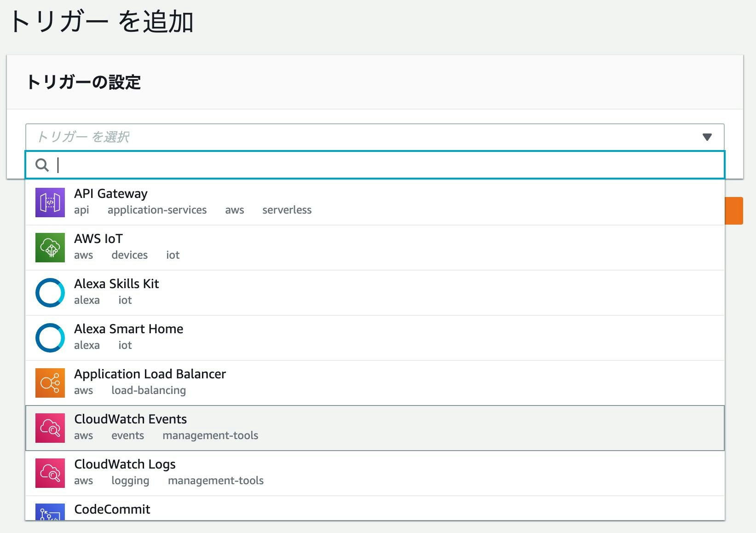Viewport: 756px width, 533px height.
Task: Click the 'iot' tag under AWS IoT
Action: [173, 255]
